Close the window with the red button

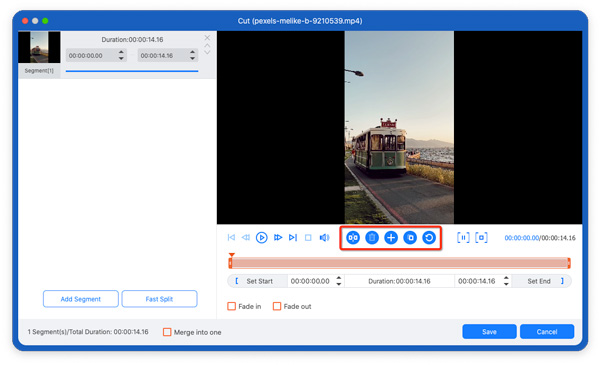pyautogui.click(x=25, y=21)
